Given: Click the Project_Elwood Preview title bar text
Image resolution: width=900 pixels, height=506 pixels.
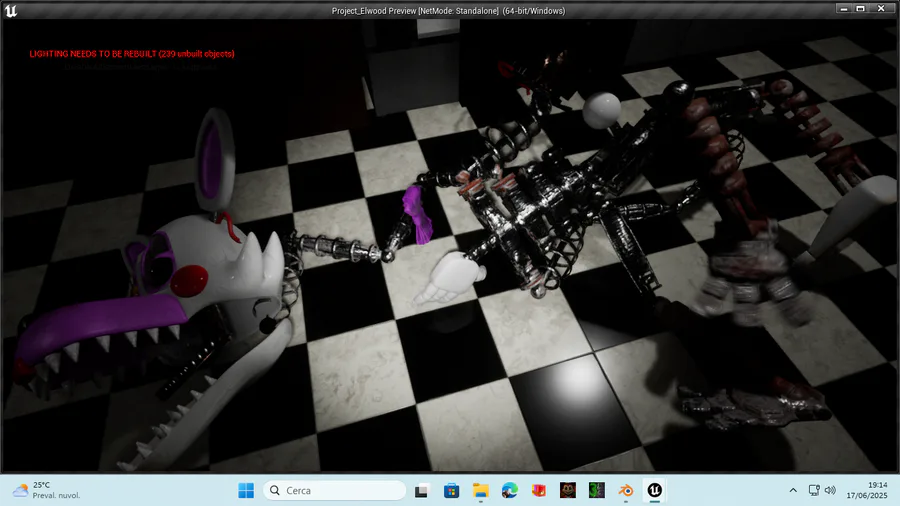Looking at the screenshot, I should [x=448, y=11].
